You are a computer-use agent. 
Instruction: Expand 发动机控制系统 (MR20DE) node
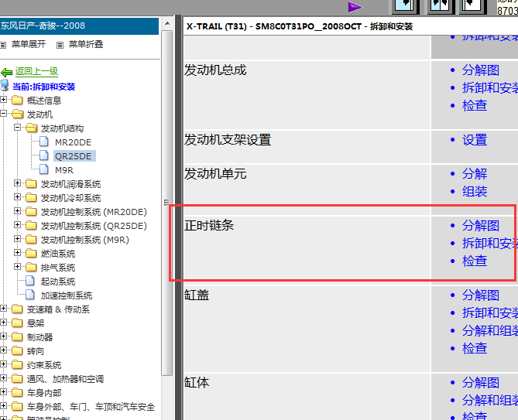click(x=18, y=211)
